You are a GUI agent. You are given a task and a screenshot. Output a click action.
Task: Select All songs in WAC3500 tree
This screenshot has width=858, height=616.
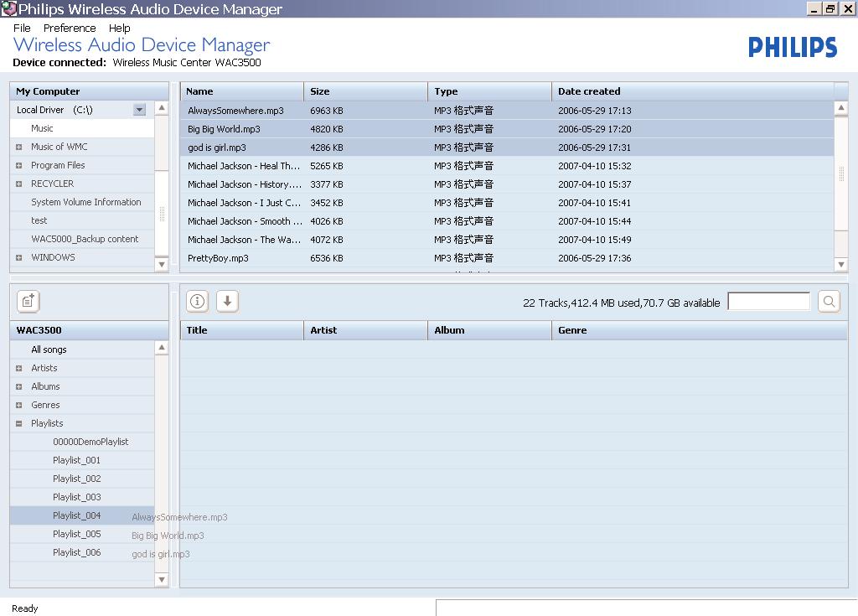tap(82, 349)
